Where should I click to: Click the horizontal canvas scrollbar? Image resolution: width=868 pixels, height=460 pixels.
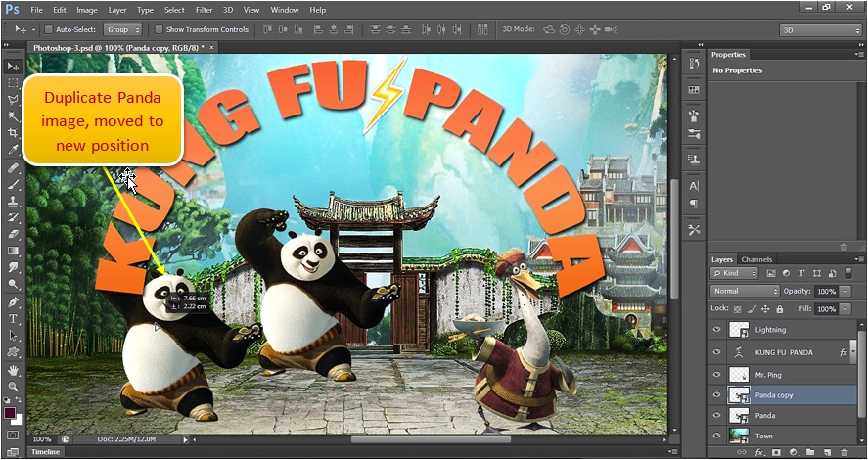pyautogui.click(x=431, y=439)
